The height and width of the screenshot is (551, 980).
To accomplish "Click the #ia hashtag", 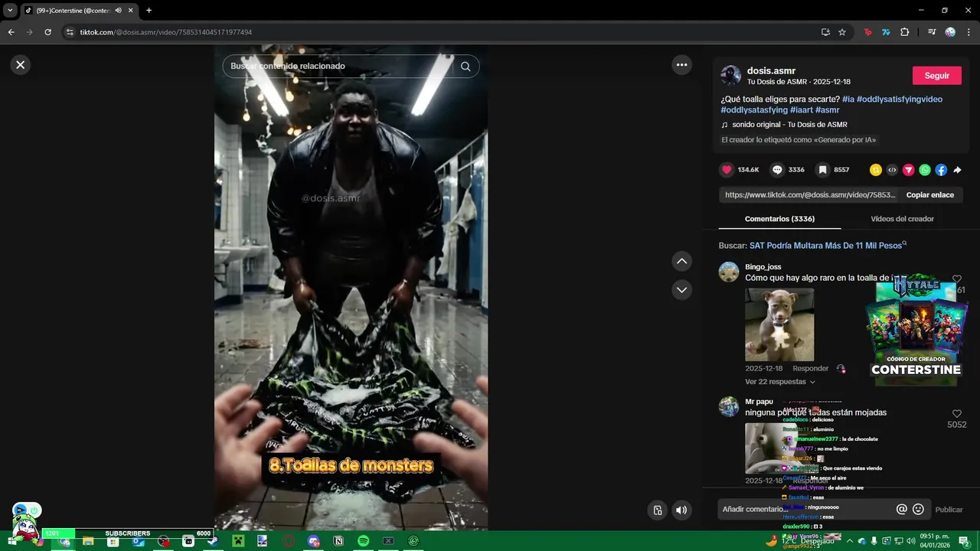I will click(848, 99).
